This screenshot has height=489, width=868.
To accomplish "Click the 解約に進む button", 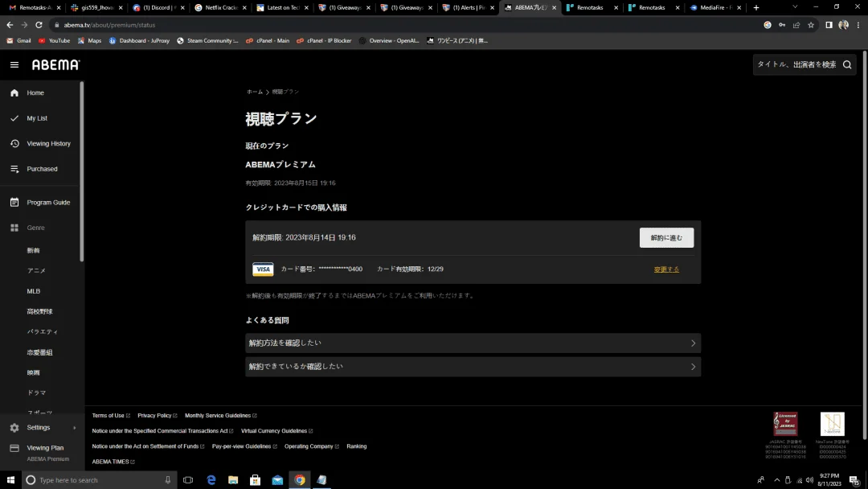I will point(666,237).
